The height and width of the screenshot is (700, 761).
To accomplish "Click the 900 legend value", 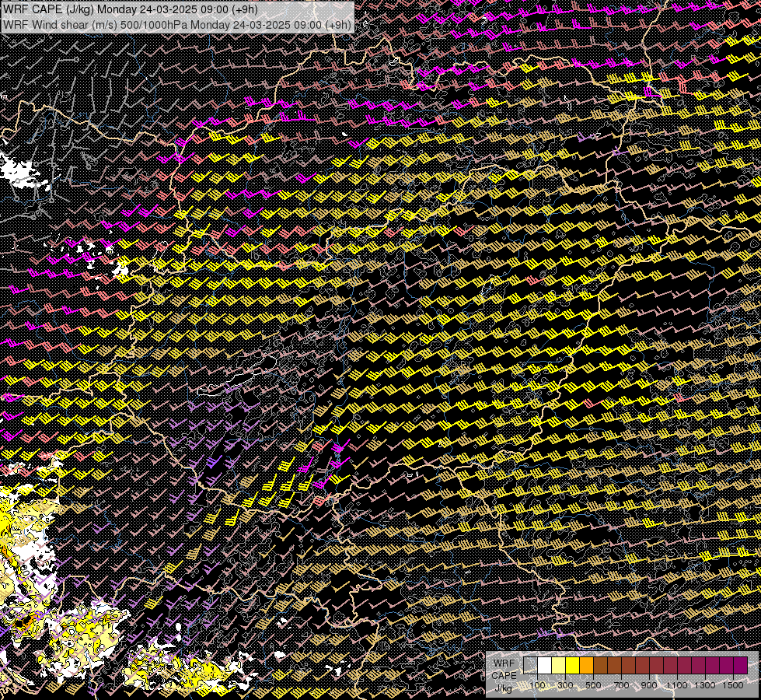I will click(x=649, y=685).
